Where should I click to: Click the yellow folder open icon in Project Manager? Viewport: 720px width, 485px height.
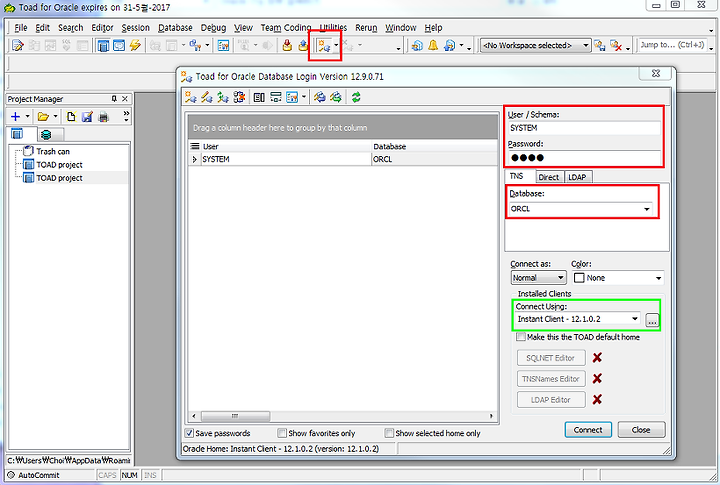(x=43, y=117)
